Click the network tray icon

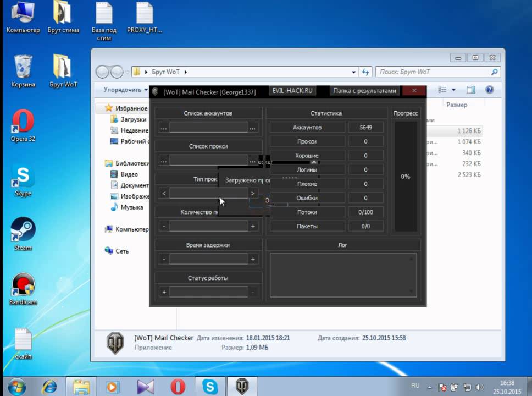(x=467, y=387)
